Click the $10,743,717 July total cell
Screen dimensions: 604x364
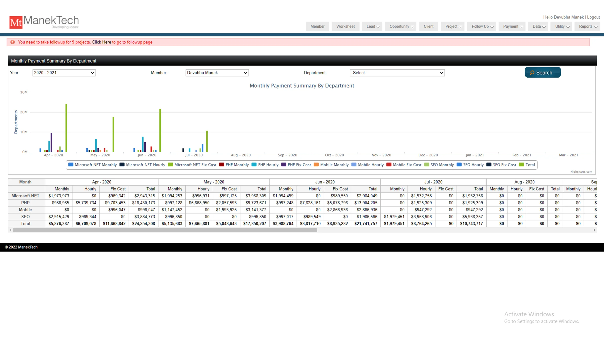pyautogui.click(x=471, y=224)
